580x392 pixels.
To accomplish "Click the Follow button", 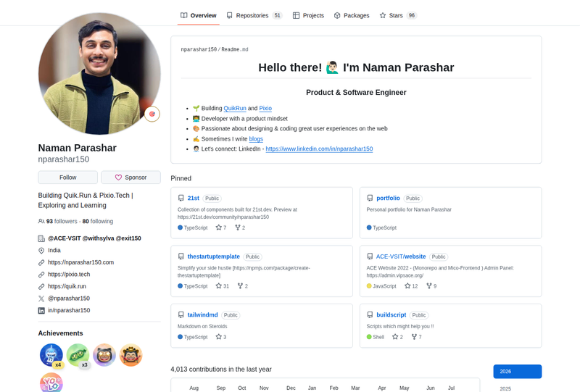I will [x=67, y=178].
